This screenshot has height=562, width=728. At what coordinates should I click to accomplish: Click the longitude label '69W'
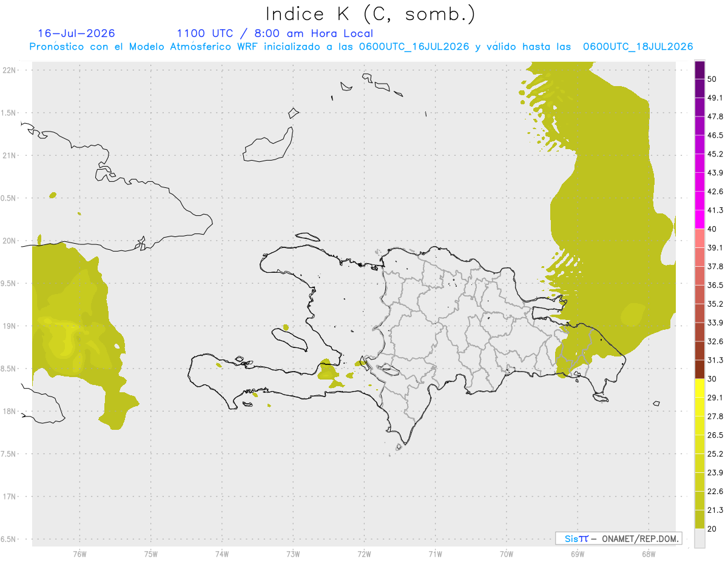click(578, 554)
